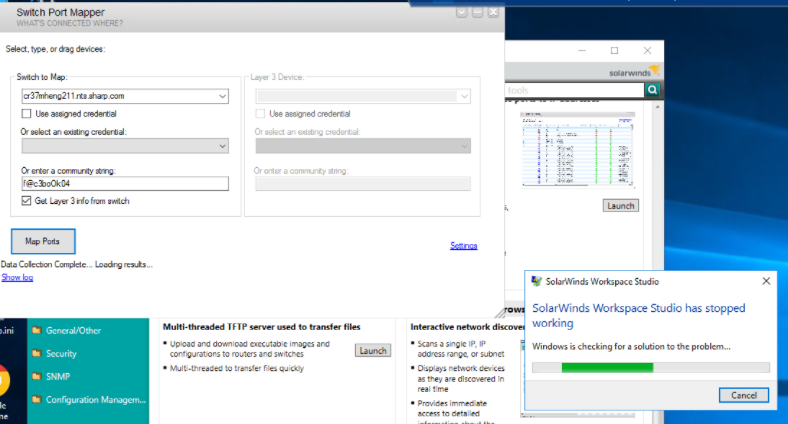Close the SolarWinds Workspace Studio stopped working dialog
Viewport: 788px width, 424px height.
tap(766, 281)
